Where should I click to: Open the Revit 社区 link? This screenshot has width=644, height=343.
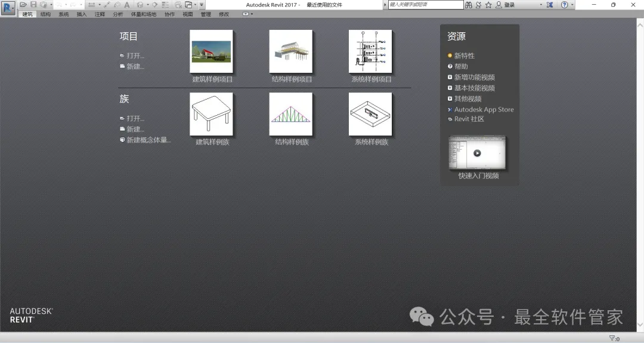(x=469, y=119)
